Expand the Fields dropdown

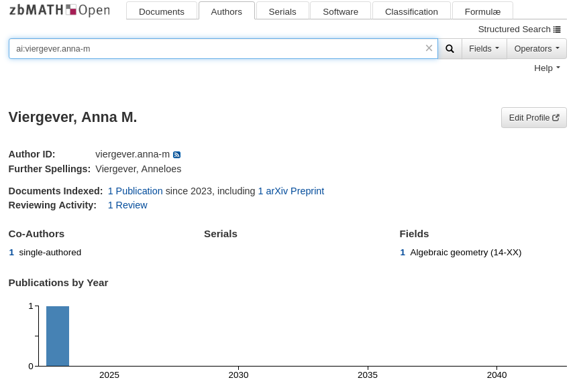[x=484, y=49]
